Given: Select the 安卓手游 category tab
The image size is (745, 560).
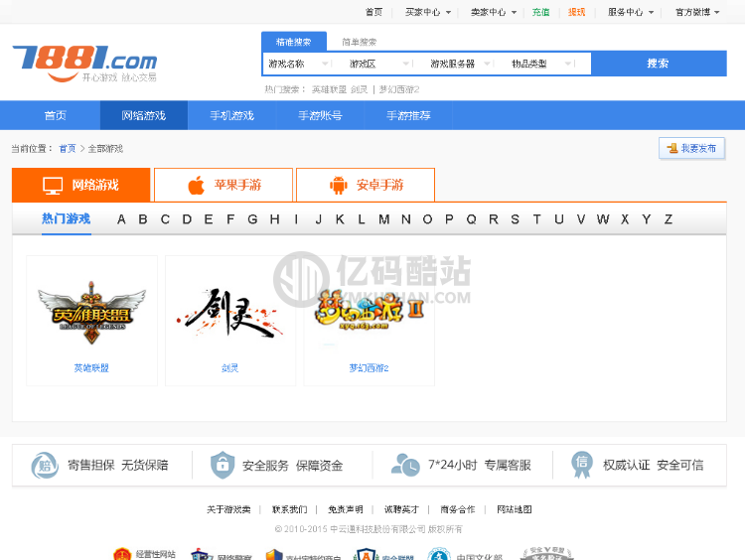Looking at the screenshot, I should [366, 185].
